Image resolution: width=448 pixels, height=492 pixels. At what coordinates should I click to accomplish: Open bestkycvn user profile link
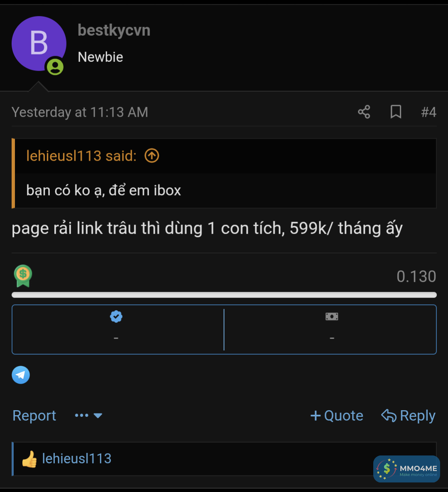114,30
